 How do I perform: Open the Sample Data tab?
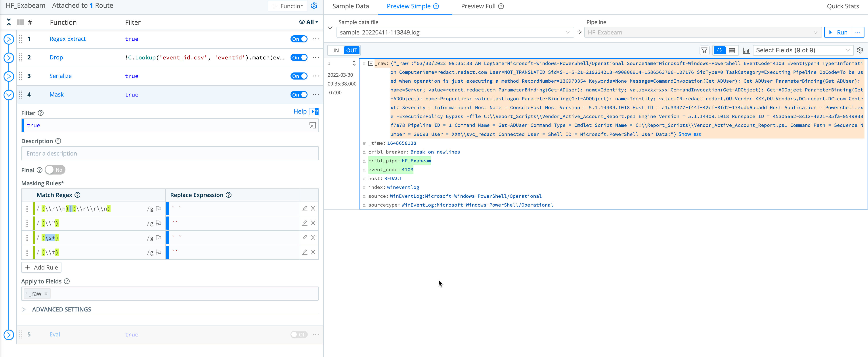(350, 6)
